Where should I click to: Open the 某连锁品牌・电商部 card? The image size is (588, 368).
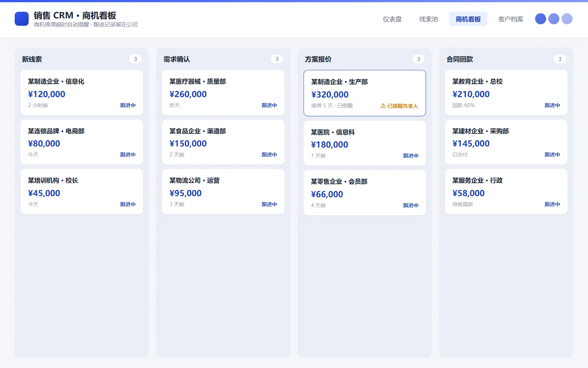82,142
